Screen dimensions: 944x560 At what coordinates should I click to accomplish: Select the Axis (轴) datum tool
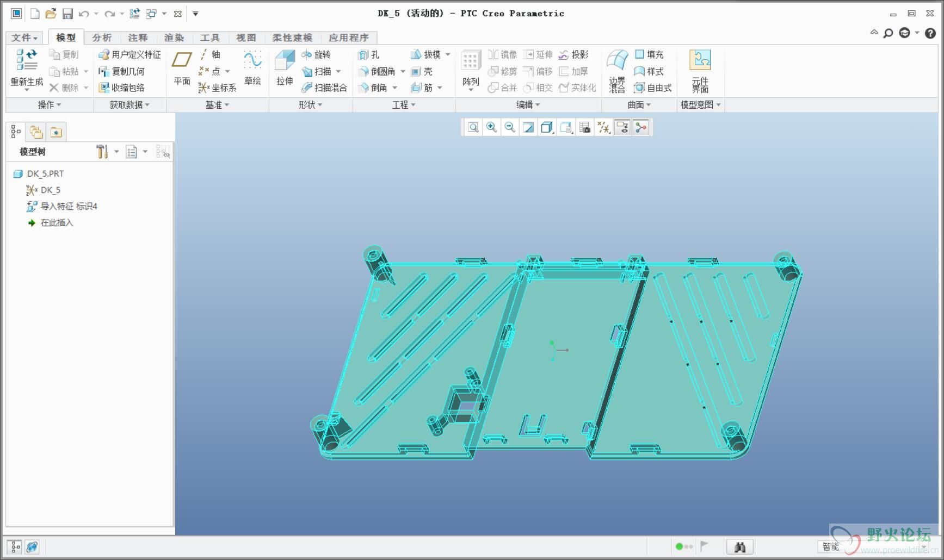[x=209, y=54]
